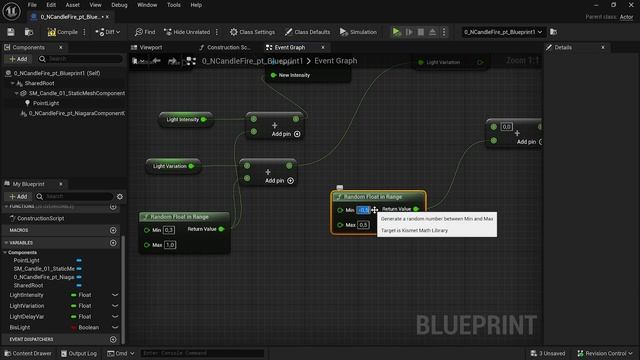This screenshot has width=640, height=360.
Task: Navigate back in graph history
Action: 156,61
